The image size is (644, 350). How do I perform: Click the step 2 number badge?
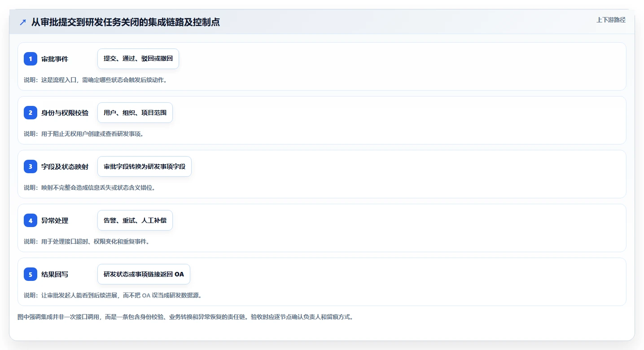[x=31, y=113]
